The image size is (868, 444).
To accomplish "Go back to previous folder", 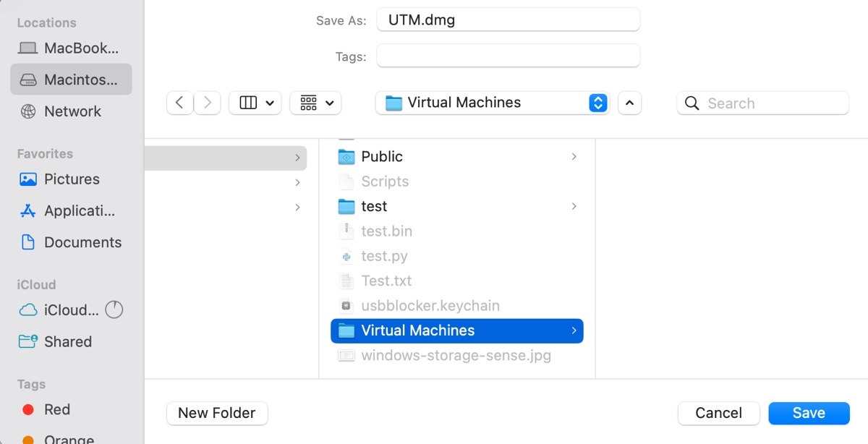I will pos(179,103).
